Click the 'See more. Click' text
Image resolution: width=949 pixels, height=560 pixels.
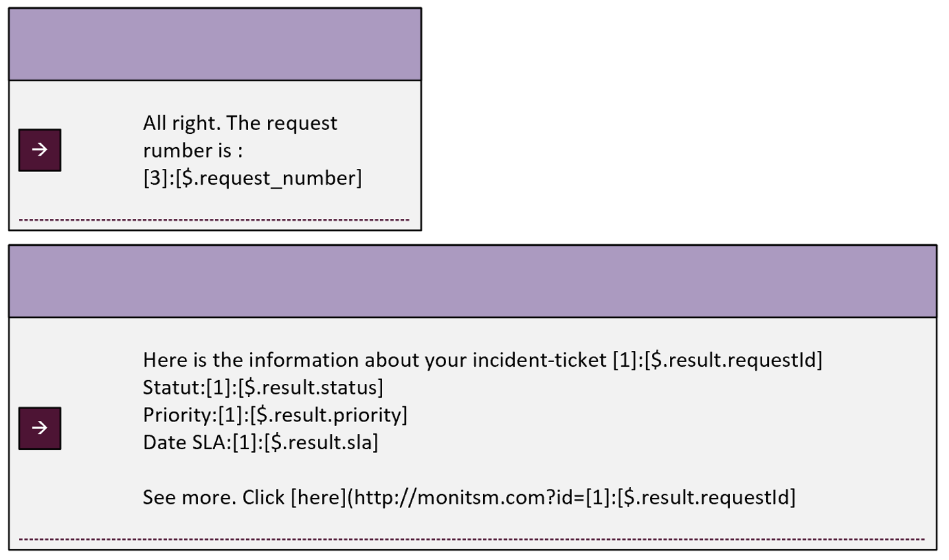[213, 497]
